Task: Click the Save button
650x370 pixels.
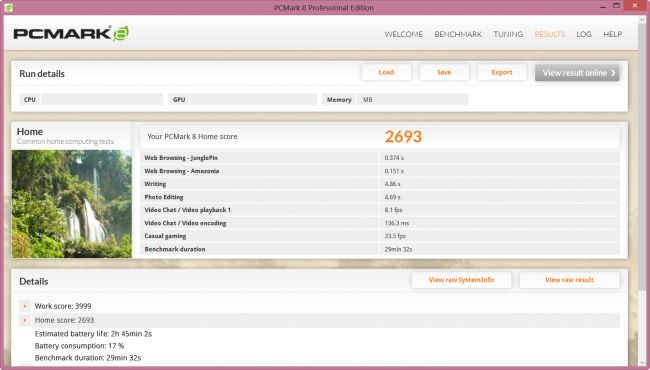Action: click(444, 73)
